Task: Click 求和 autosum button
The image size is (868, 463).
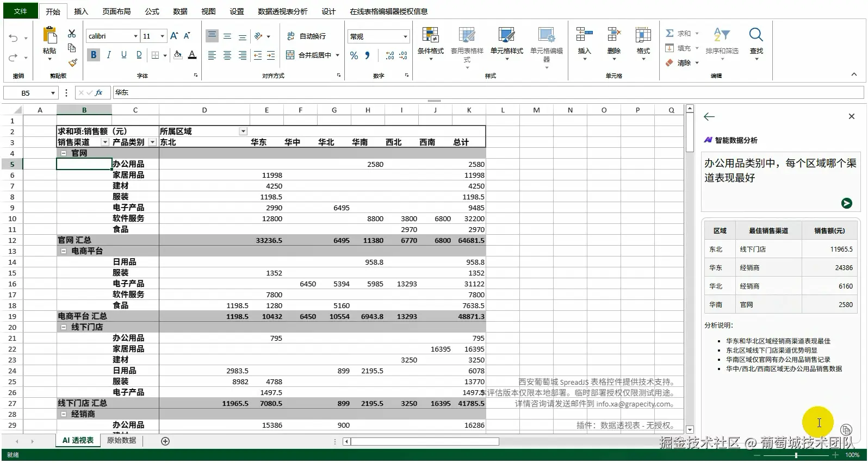Action: (678, 33)
